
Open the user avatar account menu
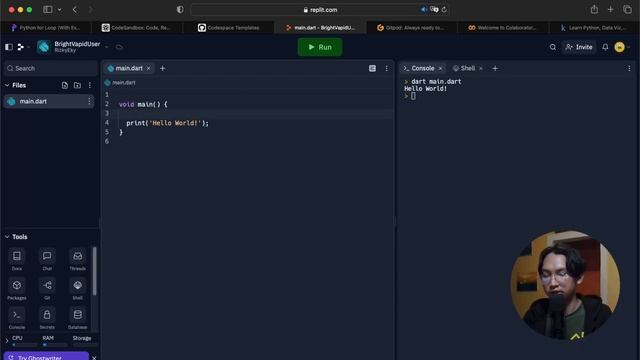point(620,47)
